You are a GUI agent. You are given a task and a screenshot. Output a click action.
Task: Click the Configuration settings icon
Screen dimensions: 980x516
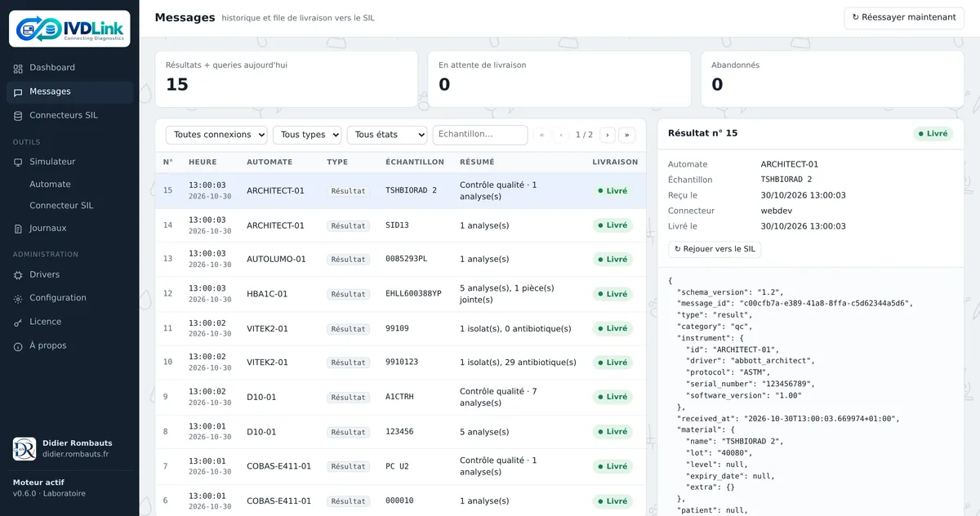click(x=18, y=299)
